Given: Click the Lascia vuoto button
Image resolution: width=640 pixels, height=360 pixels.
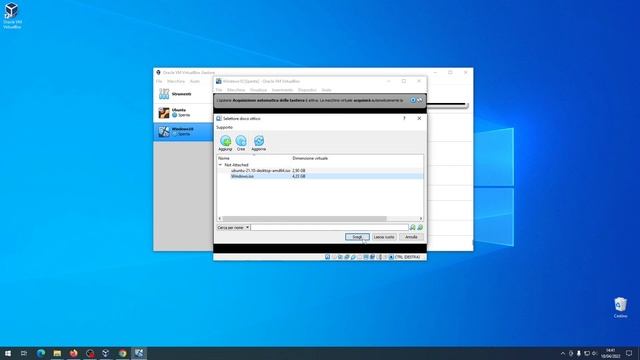Looking at the screenshot, I should tap(384, 237).
